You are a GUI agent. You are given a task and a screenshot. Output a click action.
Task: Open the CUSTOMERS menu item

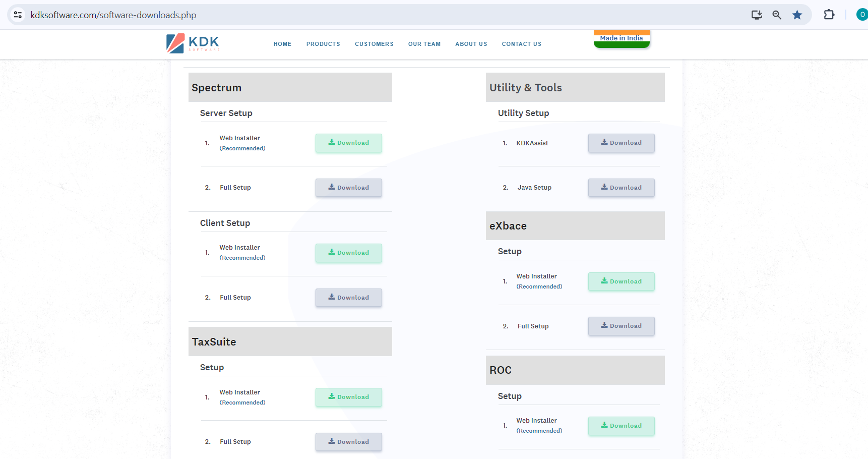tap(374, 44)
